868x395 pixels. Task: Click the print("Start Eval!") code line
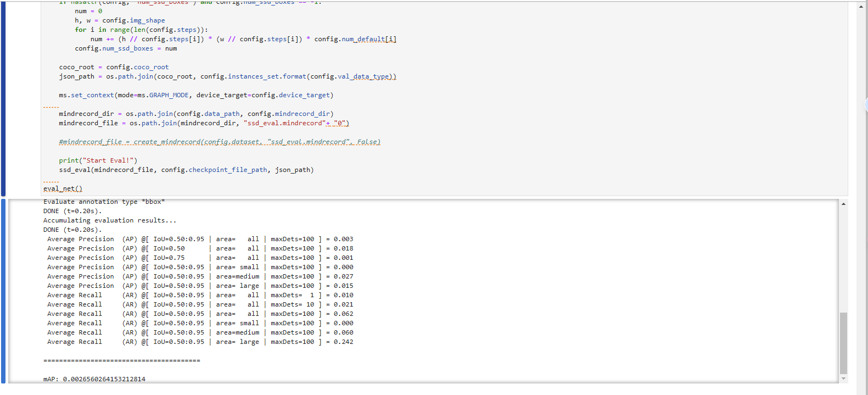pyautogui.click(x=98, y=160)
